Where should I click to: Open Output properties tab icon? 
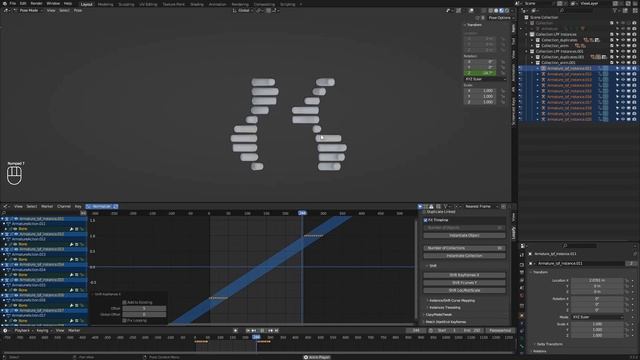point(522,273)
